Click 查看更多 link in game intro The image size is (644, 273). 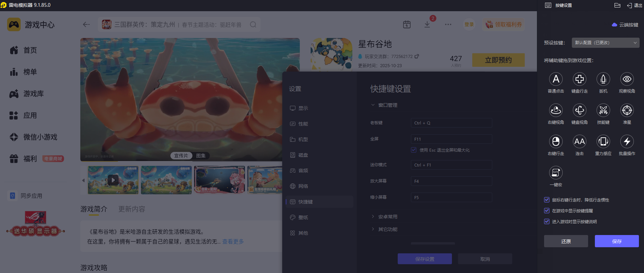pyautogui.click(x=233, y=241)
